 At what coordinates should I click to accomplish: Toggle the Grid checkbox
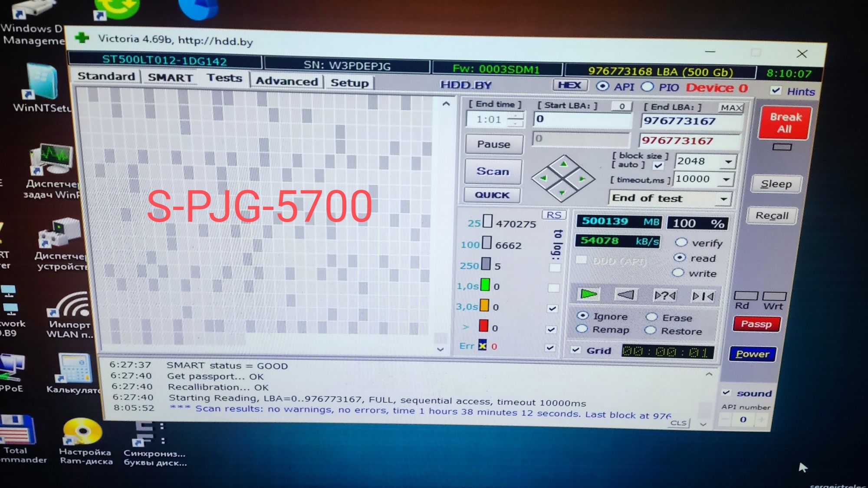pos(575,350)
